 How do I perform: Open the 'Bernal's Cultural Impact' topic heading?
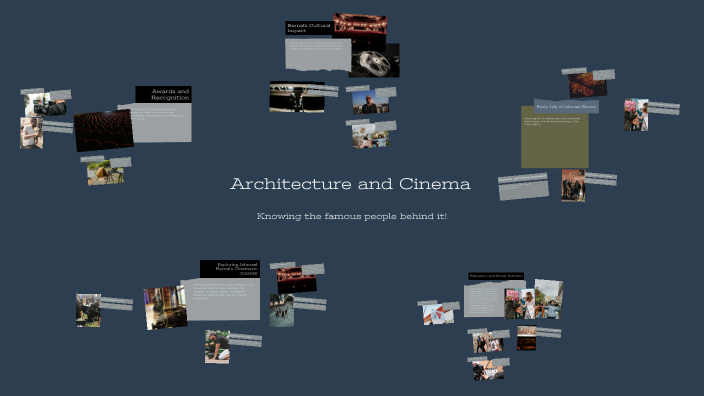tap(309, 28)
